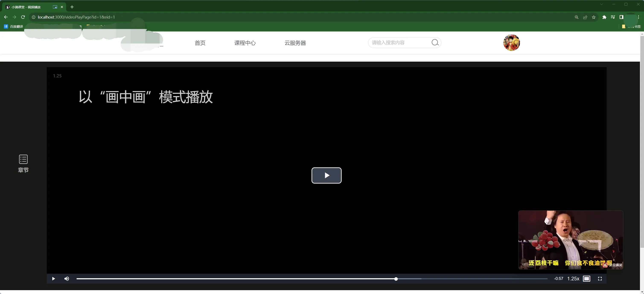Click the -0:57 remaining time display

pos(558,278)
